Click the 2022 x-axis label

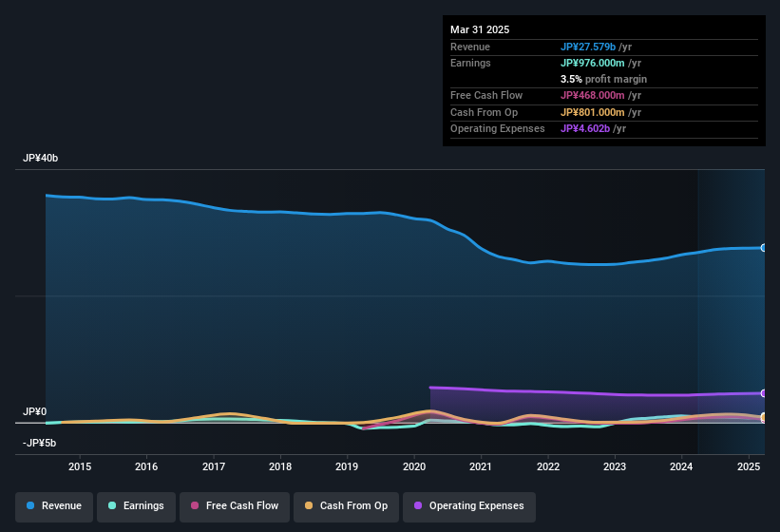pos(547,466)
